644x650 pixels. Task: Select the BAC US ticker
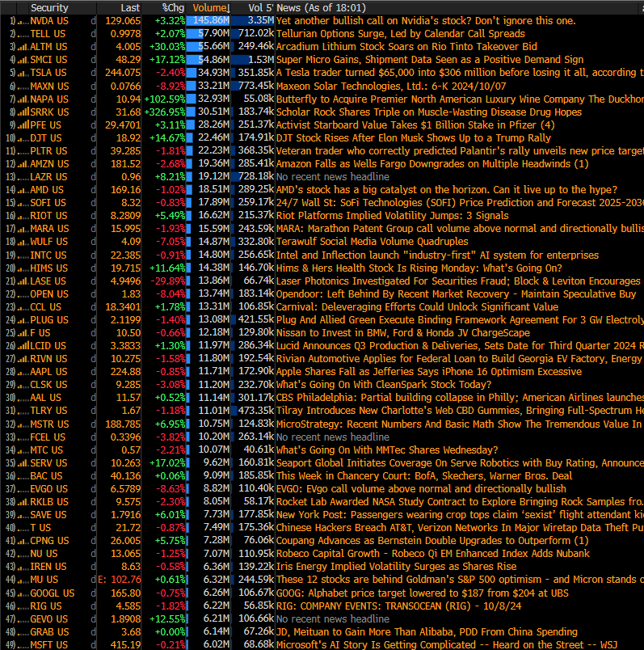[x=46, y=476]
